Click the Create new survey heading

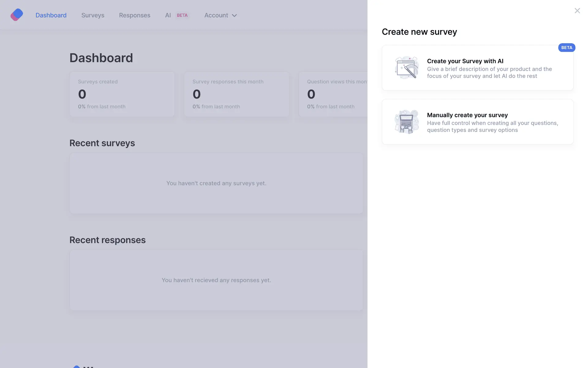419,32
